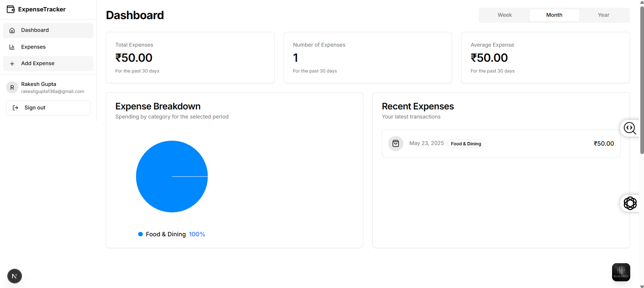
Task: Click the Expense Breakdown heading
Action: (x=158, y=106)
